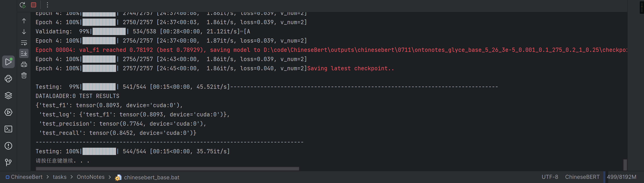The image size is (644, 183).
Task: Select OntoNotes folder in breadcrumb
Action: coord(91,177)
